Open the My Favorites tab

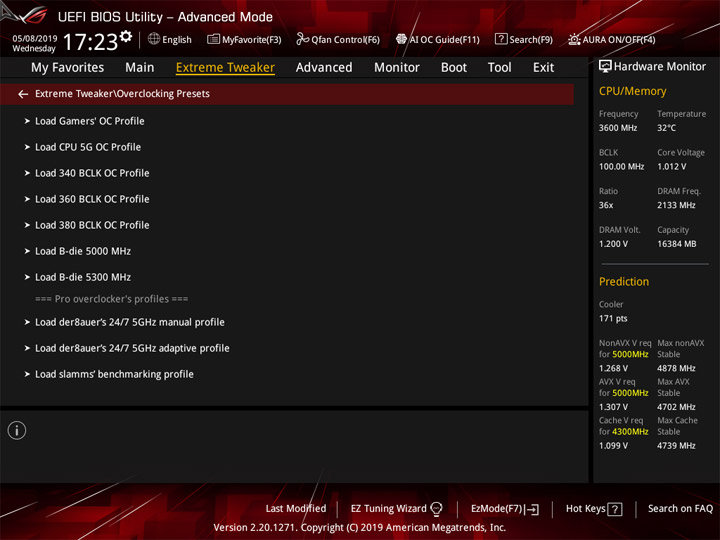68,68
